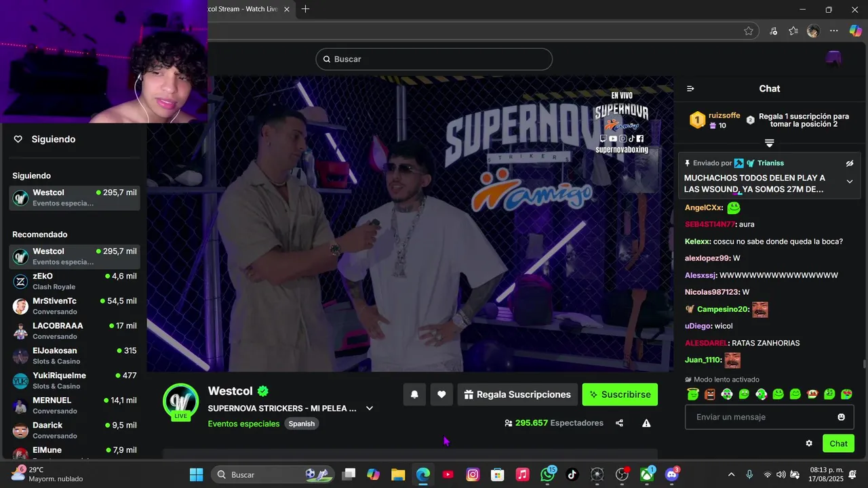Click the Kick profile avatar top right
868x488 pixels.
[x=833, y=59]
